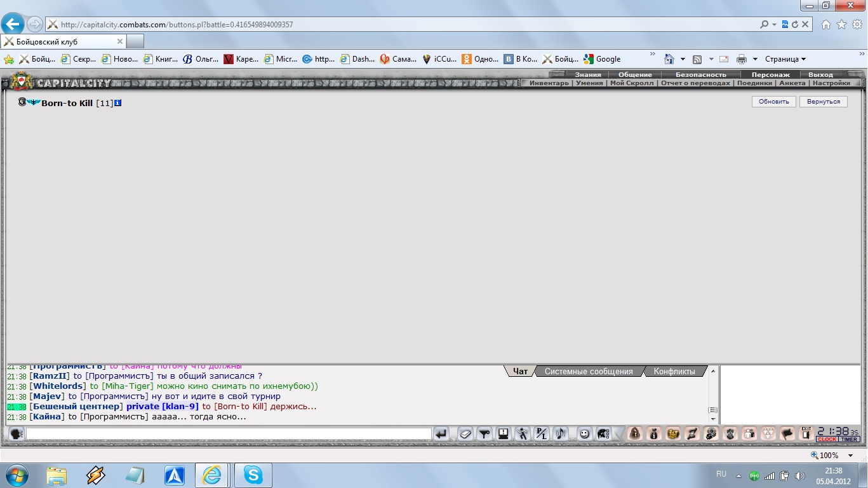Click the running man icon
This screenshot has height=488, width=868.
[x=523, y=434]
